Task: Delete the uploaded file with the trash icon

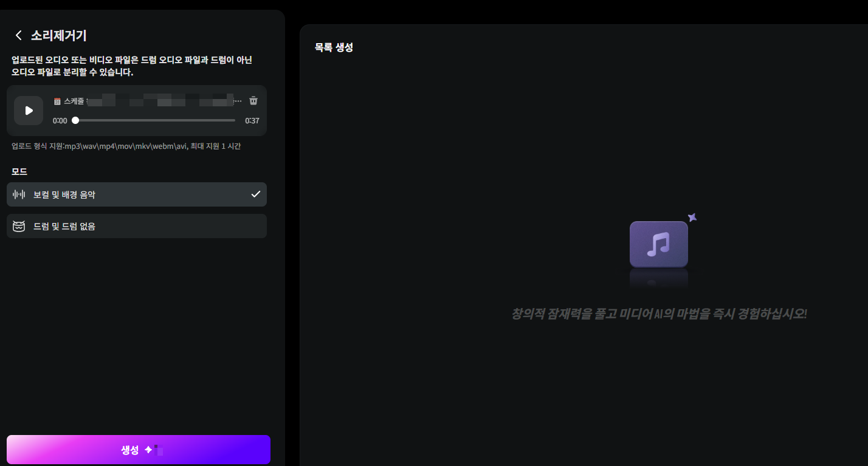Action: [x=253, y=101]
